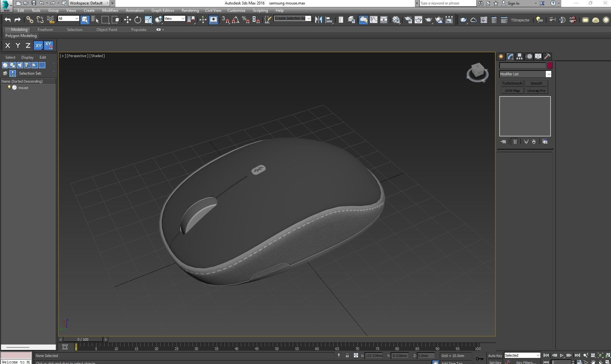Open Select by Name dialog
This screenshot has width=611, height=364.
tap(95, 20)
